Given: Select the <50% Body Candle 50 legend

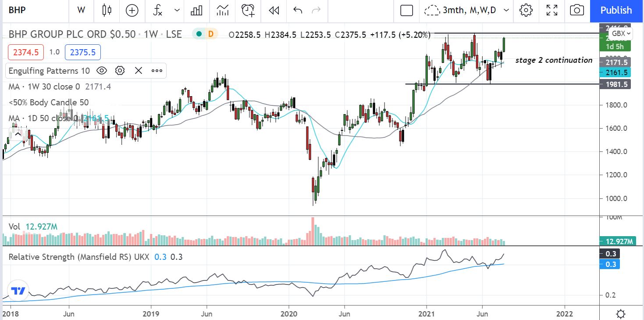Looking at the screenshot, I should point(49,103).
